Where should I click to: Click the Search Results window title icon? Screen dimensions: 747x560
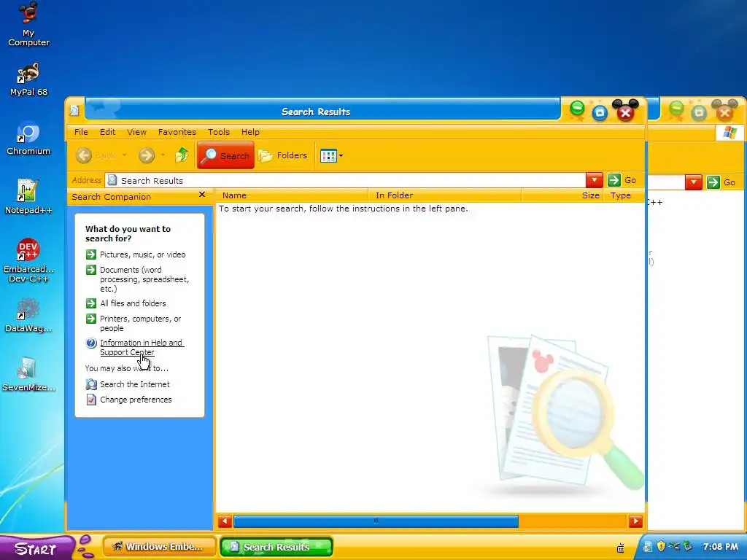pyautogui.click(x=74, y=111)
